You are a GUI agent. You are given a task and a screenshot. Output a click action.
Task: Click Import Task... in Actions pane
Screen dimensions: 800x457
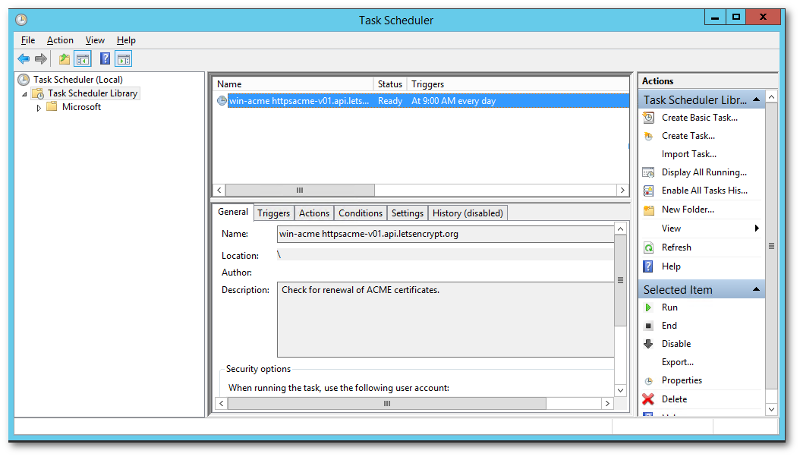point(688,154)
